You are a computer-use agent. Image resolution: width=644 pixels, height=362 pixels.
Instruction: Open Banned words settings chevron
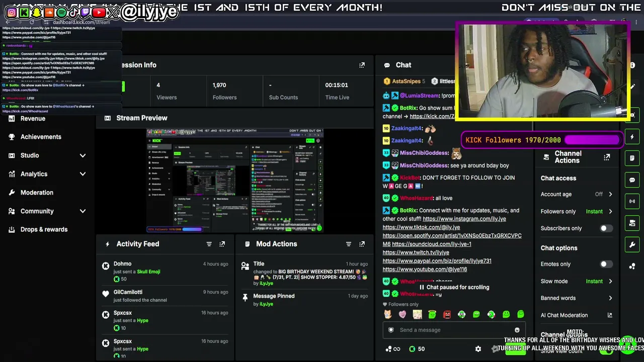click(x=610, y=298)
